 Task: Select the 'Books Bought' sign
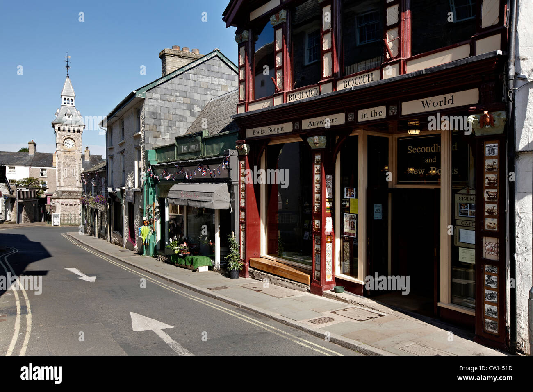click(x=269, y=129)
